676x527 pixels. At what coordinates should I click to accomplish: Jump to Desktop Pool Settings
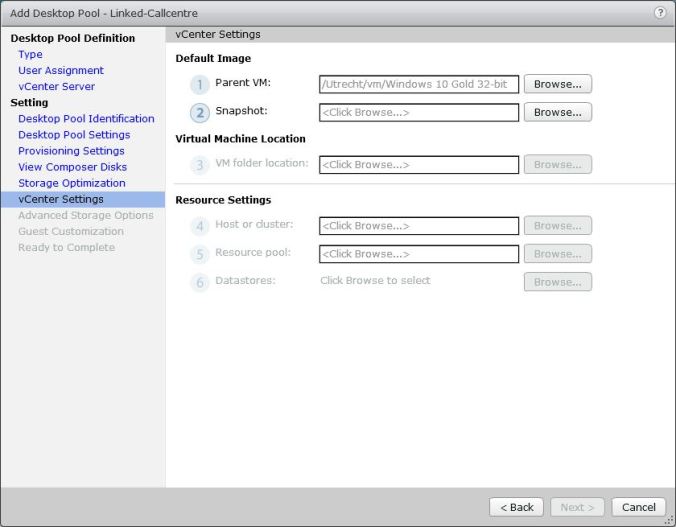pos(74,134)
